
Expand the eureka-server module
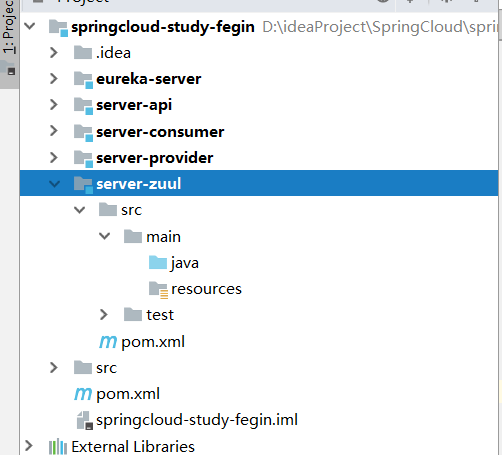tap(54, 79)
